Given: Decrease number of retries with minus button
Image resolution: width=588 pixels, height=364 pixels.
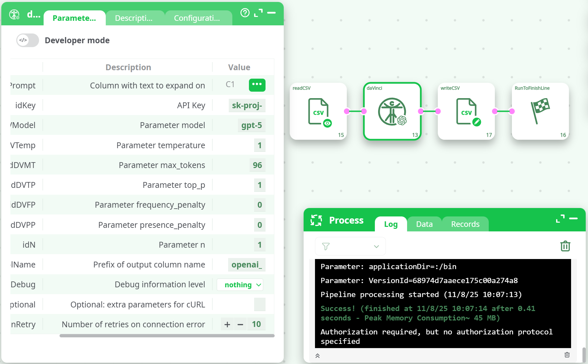Looking at the screenshot, I should 240,324.
